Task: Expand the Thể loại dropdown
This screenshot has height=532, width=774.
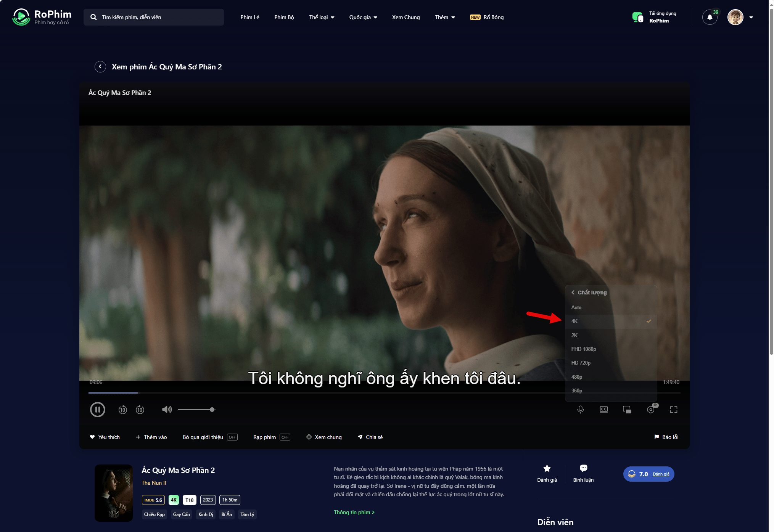Action: click(322, 17)
